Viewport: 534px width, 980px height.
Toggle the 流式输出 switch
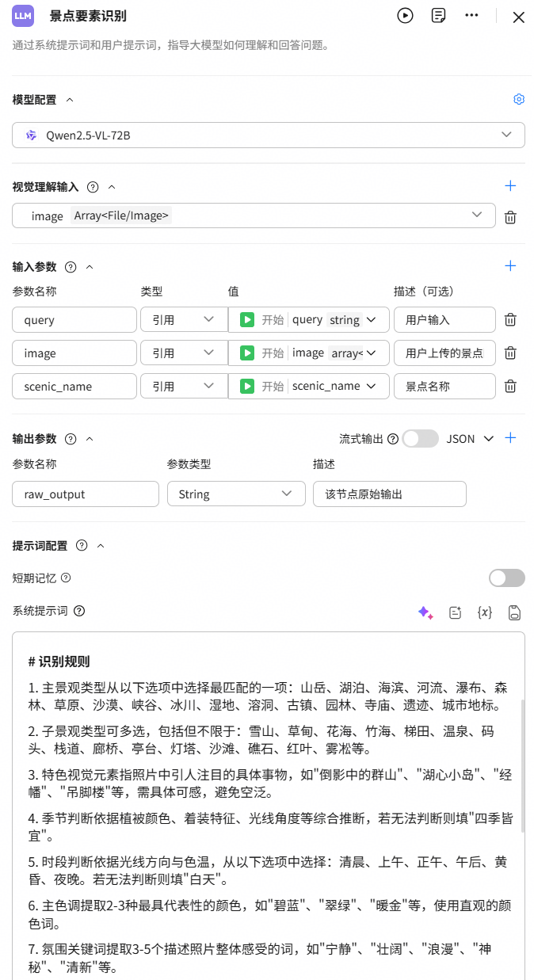421,439
